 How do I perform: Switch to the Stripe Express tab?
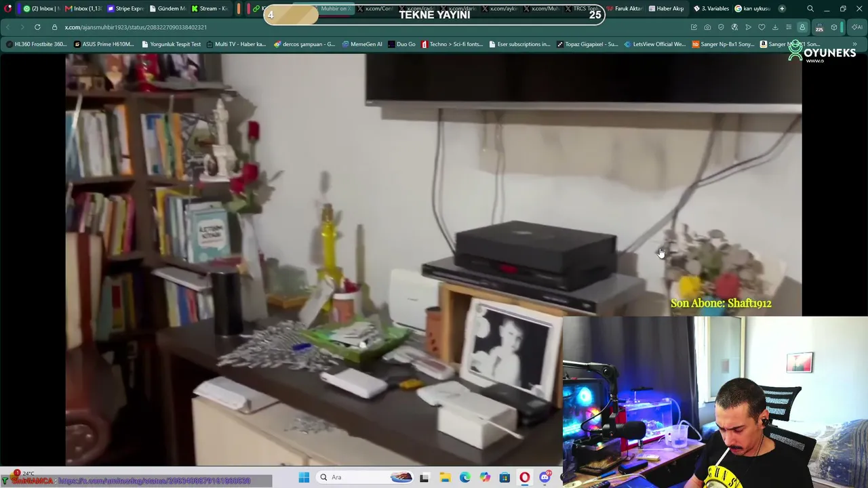click(125, 9)
